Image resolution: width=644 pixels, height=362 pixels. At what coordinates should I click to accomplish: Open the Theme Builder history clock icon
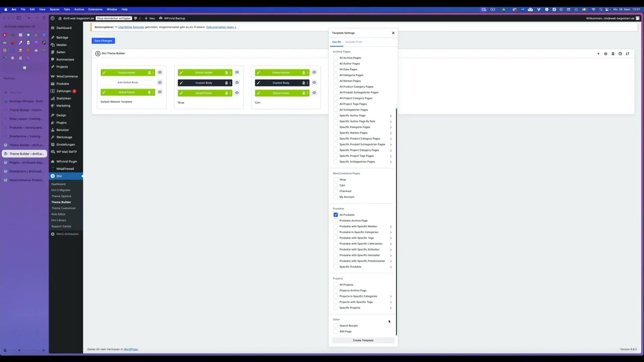pyautogui.click(x=620, y=54)
